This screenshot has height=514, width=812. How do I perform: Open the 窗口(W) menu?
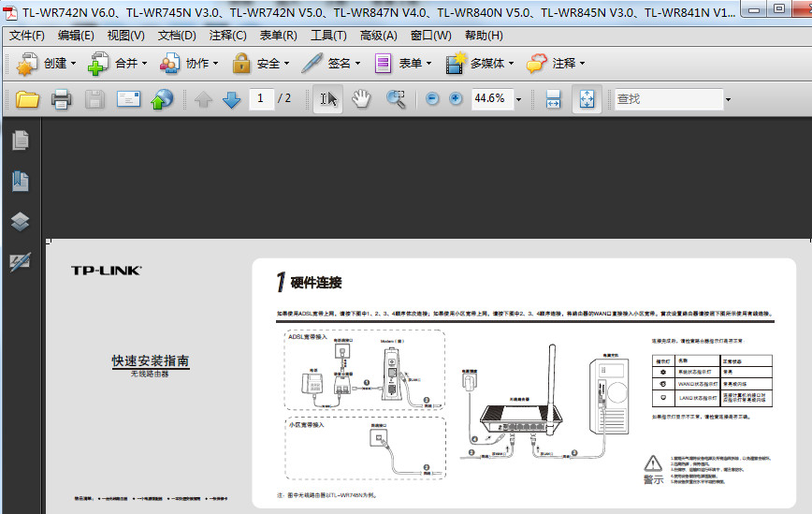(x=431, y=36)
